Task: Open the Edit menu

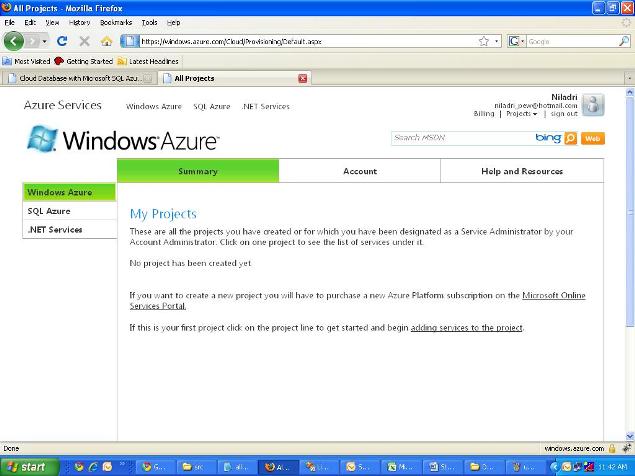Action: (x=30, y=23)
